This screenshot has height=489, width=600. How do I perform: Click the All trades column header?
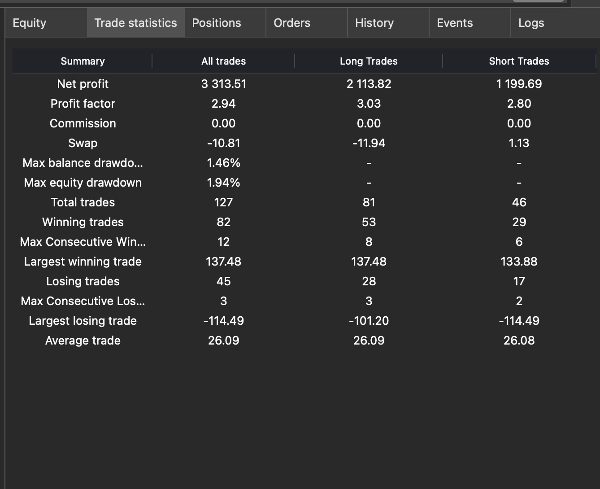pyautogui.click(x=223, y=62)
